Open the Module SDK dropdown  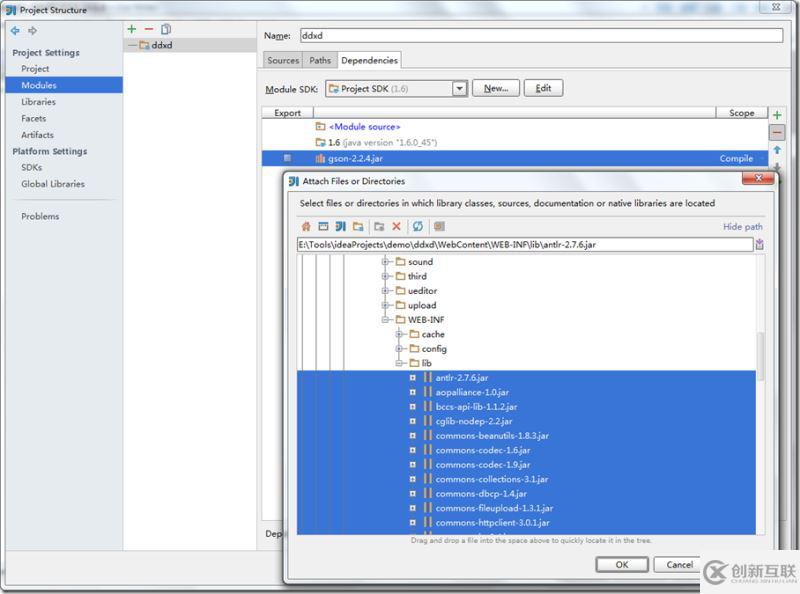tap(460, 89)
